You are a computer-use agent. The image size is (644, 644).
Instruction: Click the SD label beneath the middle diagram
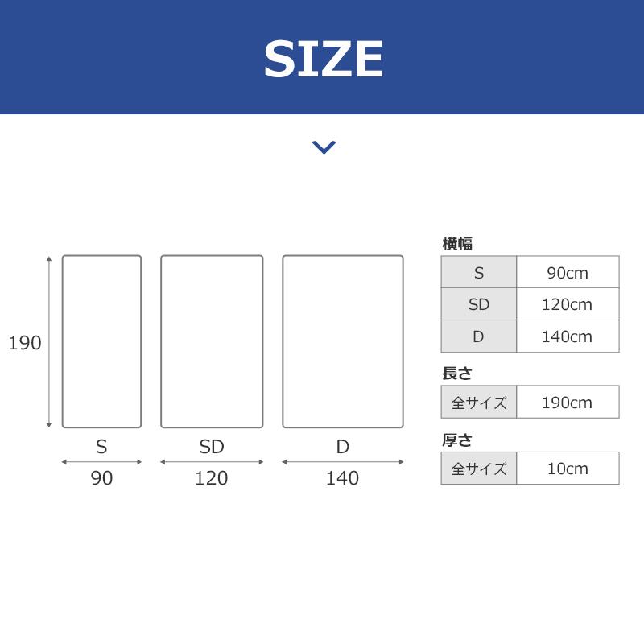click(x=212, y=447)
